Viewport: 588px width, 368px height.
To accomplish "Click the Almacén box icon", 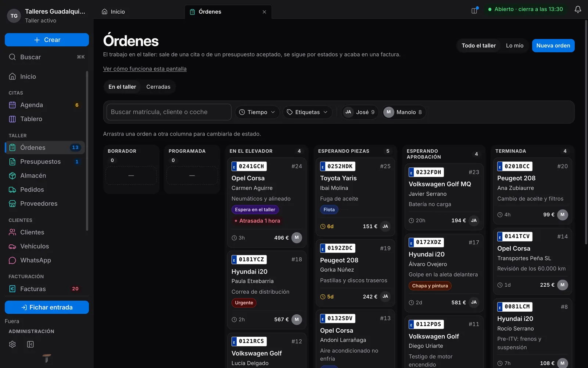I will pyautogui.click(x=12, y=176).
